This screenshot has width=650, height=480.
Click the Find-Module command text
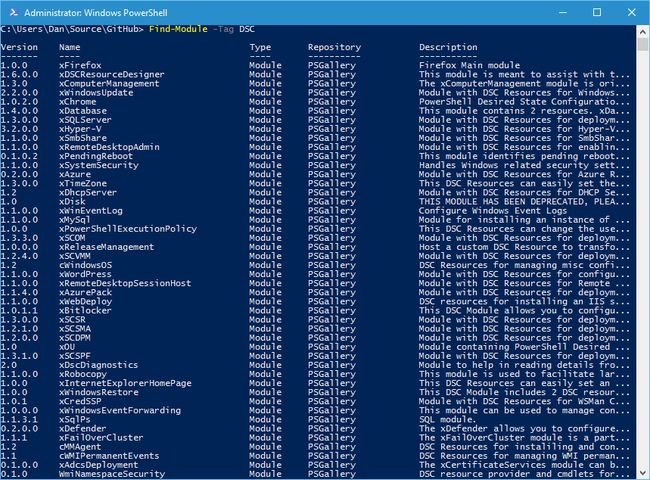(178, 29)
